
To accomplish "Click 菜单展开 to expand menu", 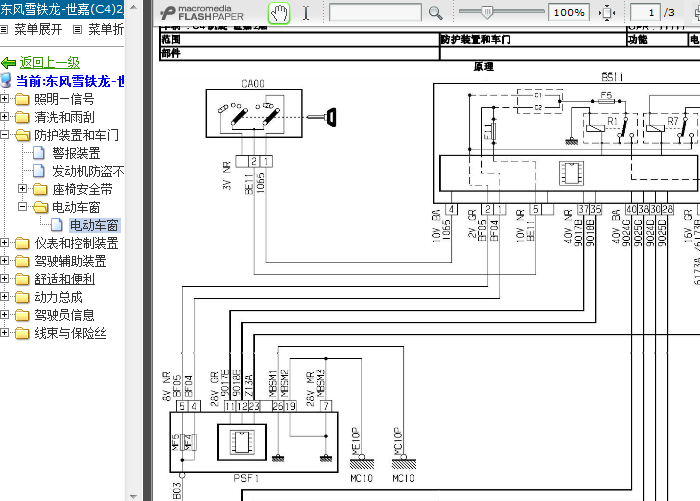I will [38, 30].
